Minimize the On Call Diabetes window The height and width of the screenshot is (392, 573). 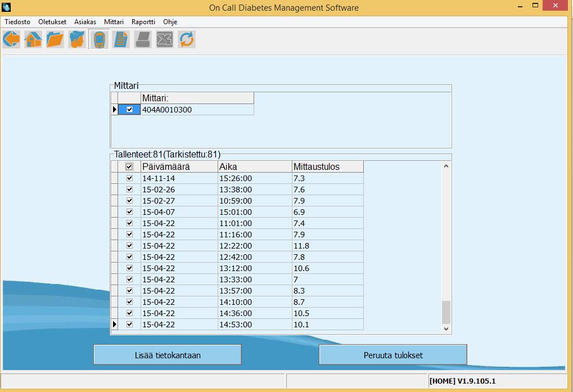pyautogui.click(x=520, y=6)
